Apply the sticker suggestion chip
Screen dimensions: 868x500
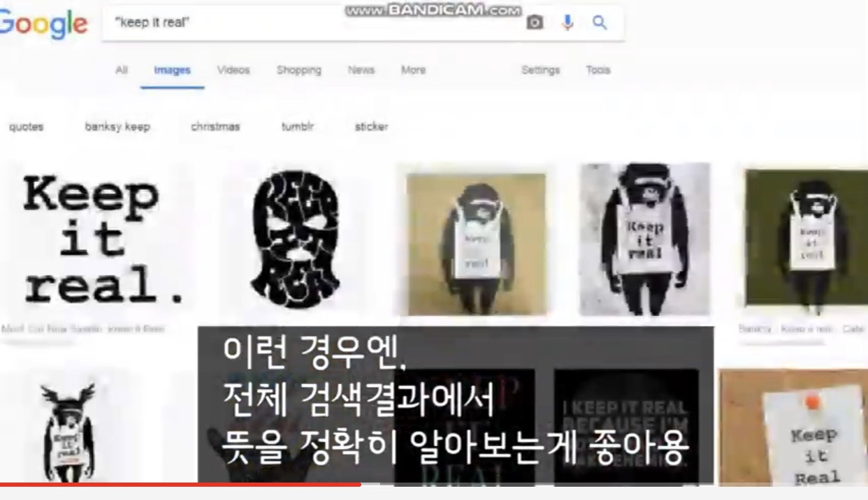(371, 126)
